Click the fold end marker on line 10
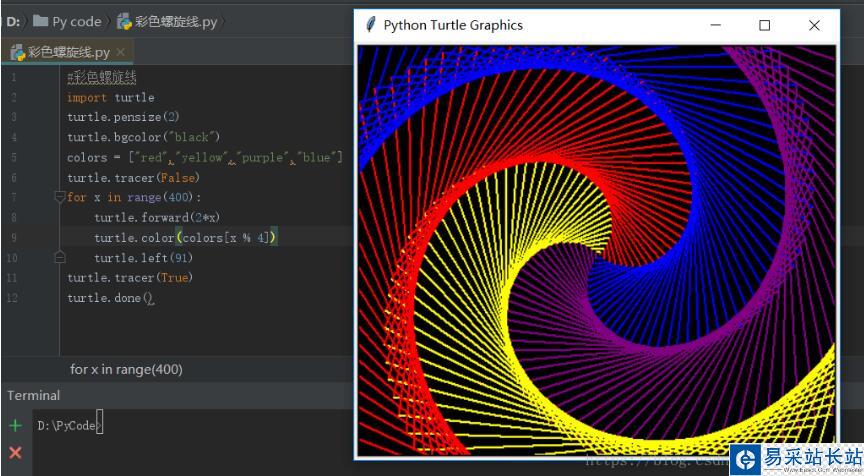 tap(60, 257)
